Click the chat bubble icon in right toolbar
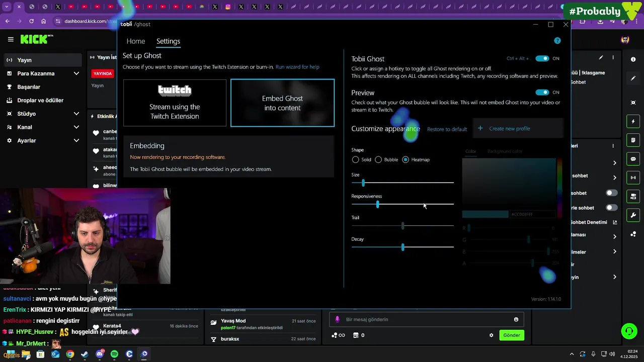644x362 pixels. [x=633, y=159]
